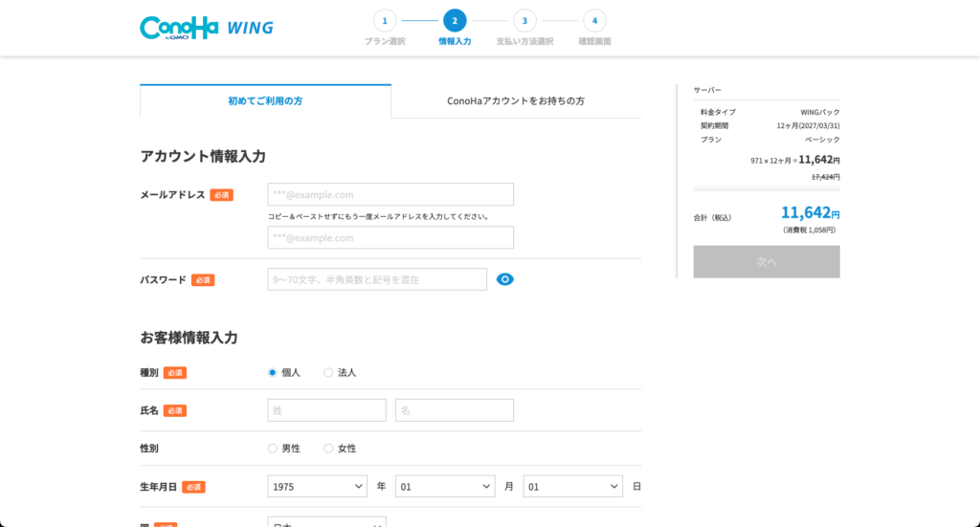Click the first email address field

(x=390, y=194)
